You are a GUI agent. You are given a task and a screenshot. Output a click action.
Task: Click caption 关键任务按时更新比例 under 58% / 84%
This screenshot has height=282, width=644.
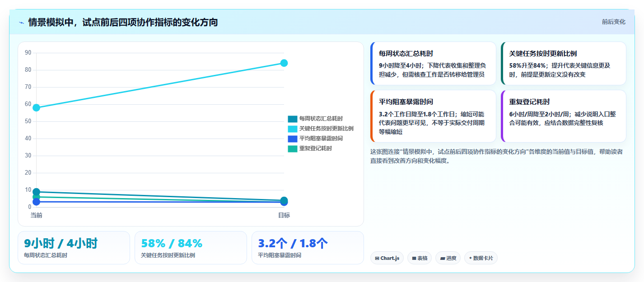[168, 255]
